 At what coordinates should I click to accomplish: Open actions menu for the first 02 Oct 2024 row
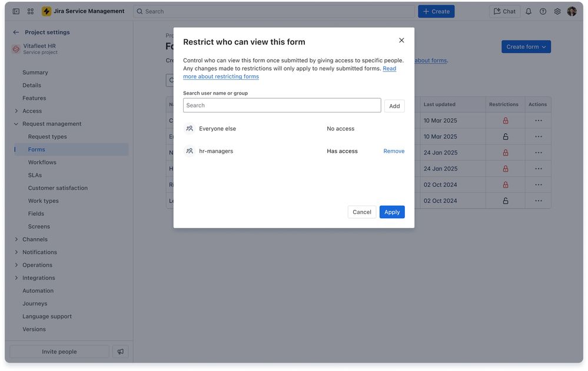point(538,185)
